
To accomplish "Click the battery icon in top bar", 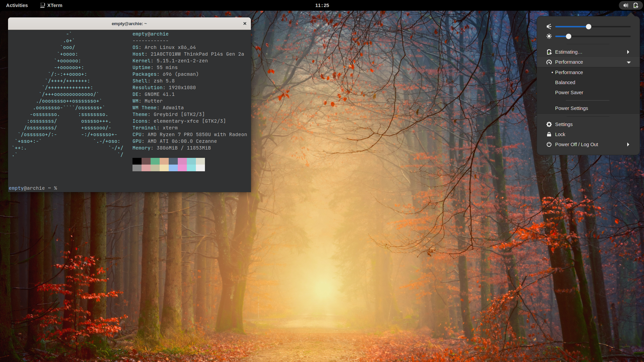I will pyautogui.click(x=636, y=5).
